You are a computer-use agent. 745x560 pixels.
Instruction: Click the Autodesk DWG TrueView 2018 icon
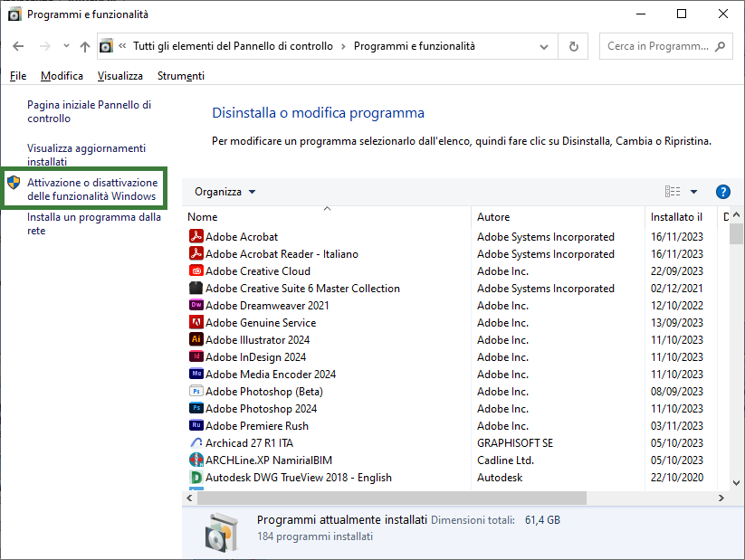point(196,477)
